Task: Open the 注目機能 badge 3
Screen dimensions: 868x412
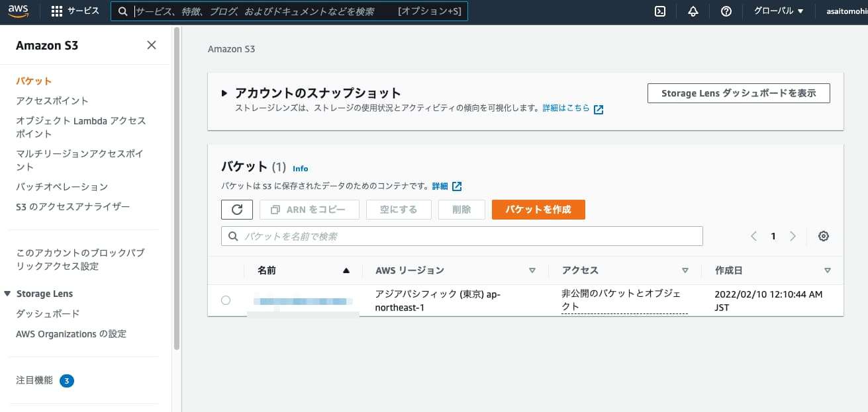Action: coord(66,381)
